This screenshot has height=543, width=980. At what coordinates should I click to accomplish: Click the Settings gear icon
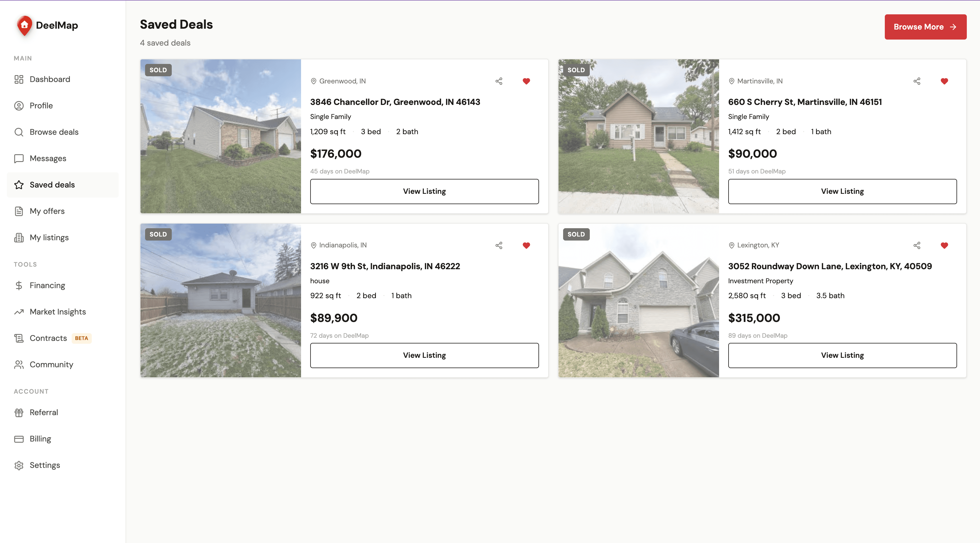click(x=19, y=465)
